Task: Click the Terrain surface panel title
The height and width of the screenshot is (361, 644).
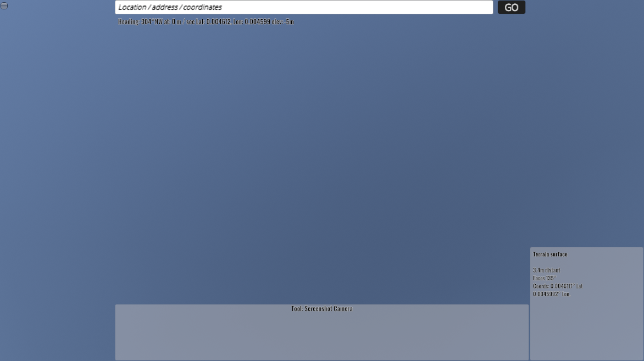Action: pos(550,254)
